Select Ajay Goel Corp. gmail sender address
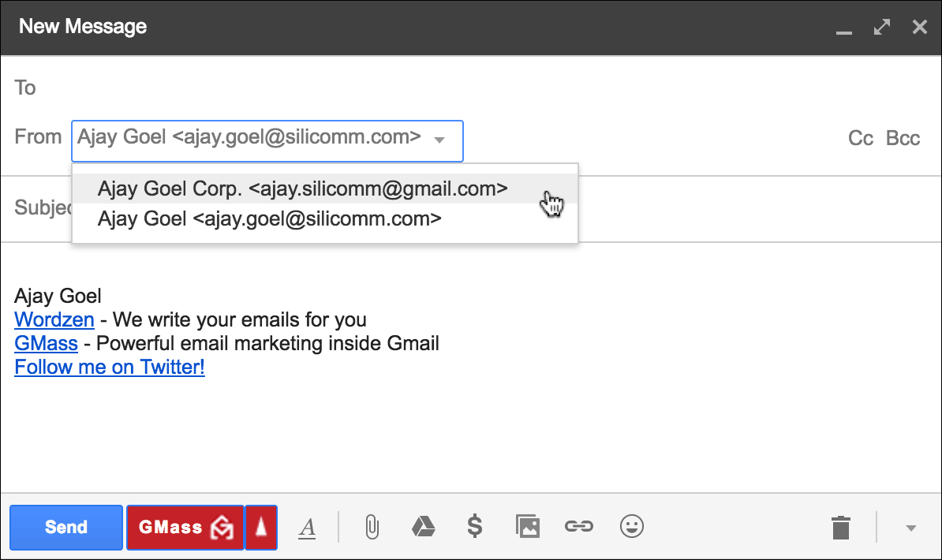This screenshot has width=942, height=560. click(302, 189)
